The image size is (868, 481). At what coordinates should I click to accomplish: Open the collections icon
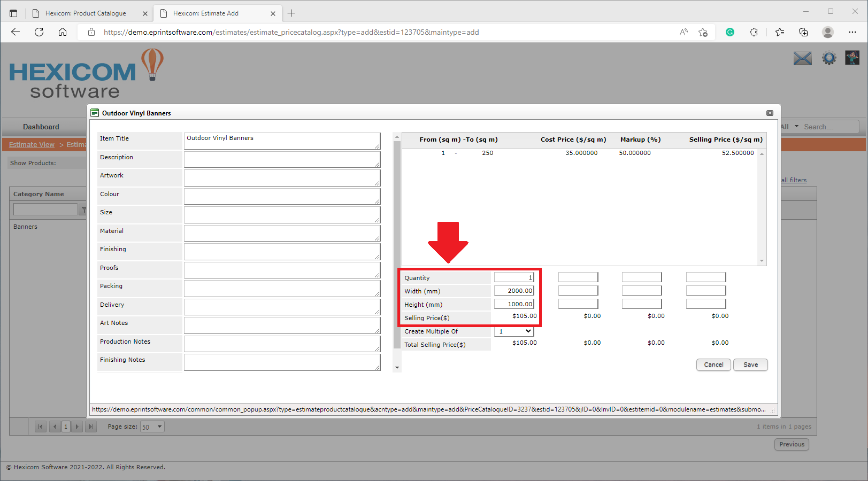coord(803,32)
